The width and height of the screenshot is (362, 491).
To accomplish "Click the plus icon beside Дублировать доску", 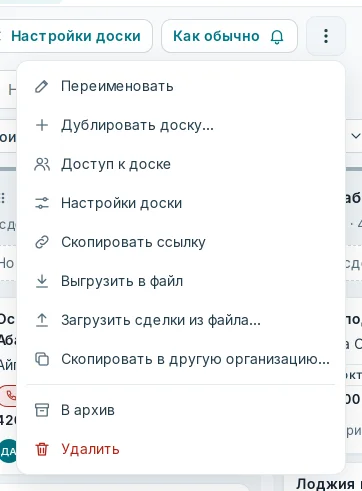I will pos(42,125).
